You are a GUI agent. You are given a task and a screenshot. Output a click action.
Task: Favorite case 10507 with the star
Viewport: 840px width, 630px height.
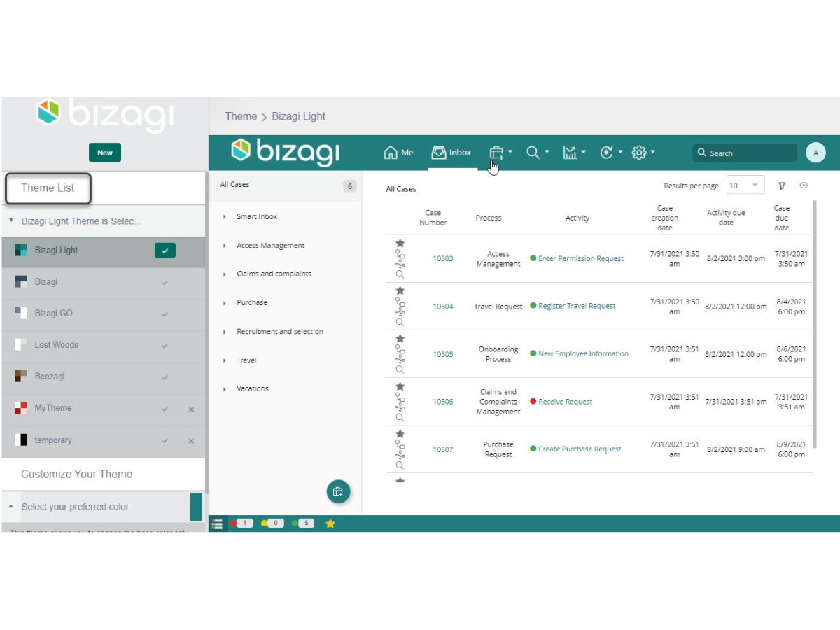pyautogui.click(x=400, y=434)
